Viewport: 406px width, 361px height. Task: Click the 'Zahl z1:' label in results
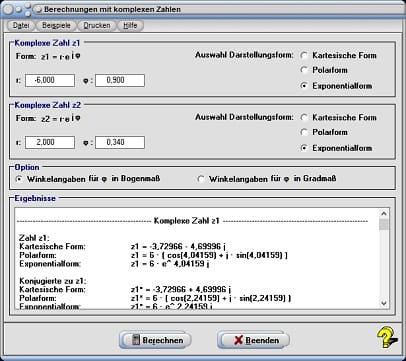coord(34,238)
